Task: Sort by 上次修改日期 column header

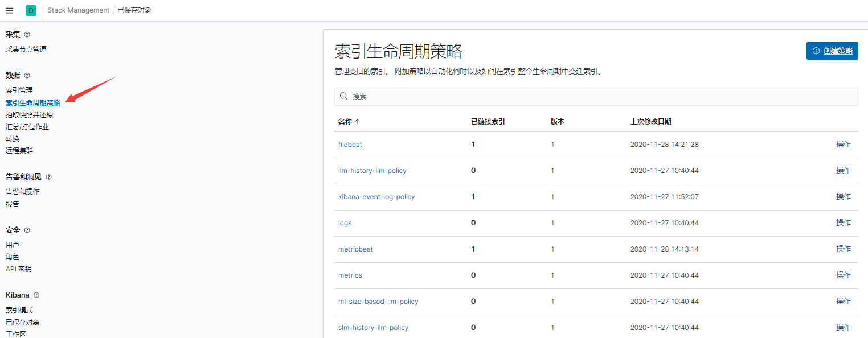Action: pyautogui.click(x=651, y=122)
